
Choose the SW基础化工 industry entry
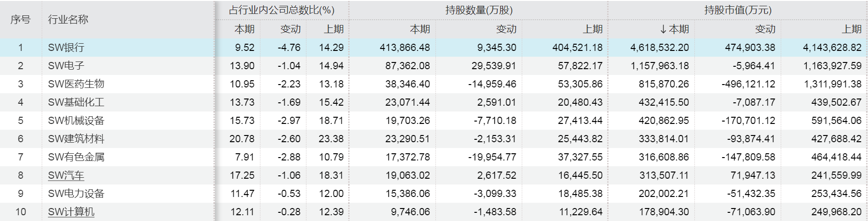point(76,102)
